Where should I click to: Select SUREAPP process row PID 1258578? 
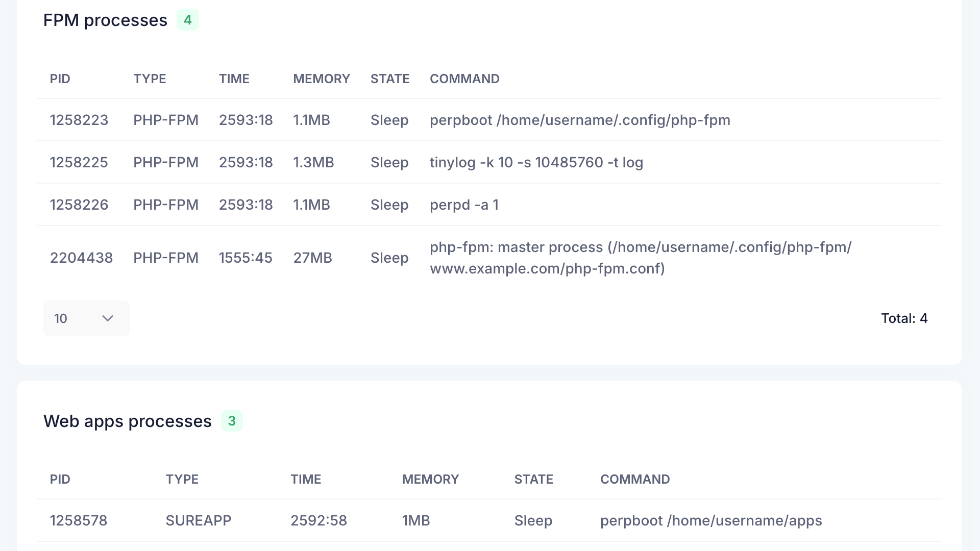(79, 520)
